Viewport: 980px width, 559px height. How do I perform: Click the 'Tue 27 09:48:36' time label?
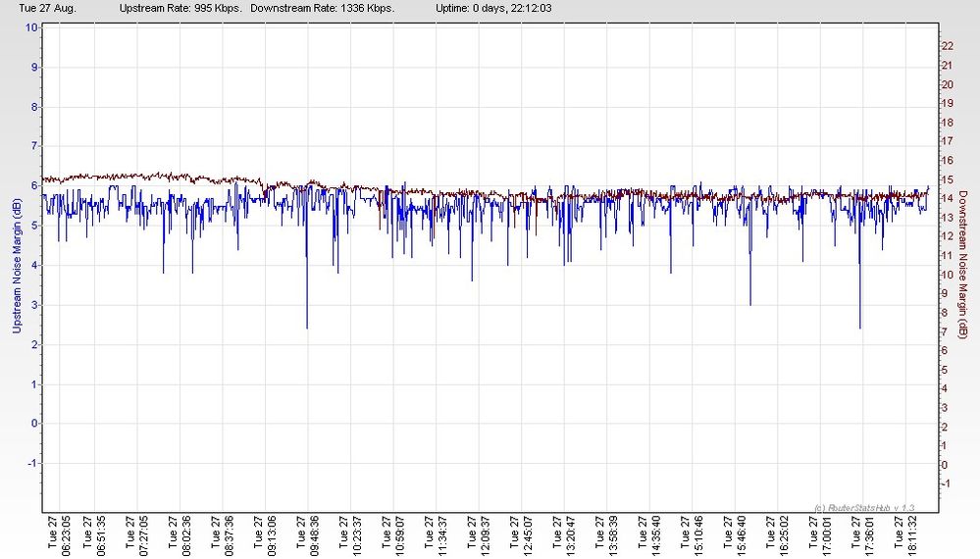click(x=307, y=535)
